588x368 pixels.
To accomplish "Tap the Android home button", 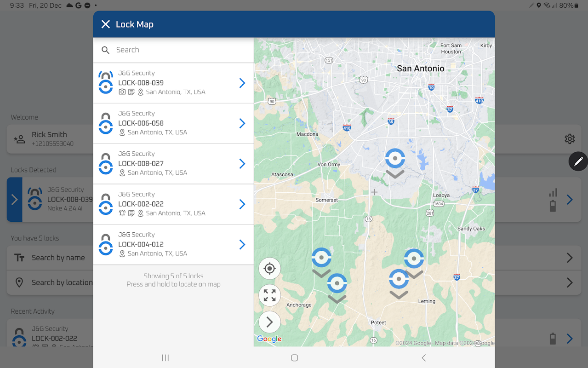I will [295, 358].
